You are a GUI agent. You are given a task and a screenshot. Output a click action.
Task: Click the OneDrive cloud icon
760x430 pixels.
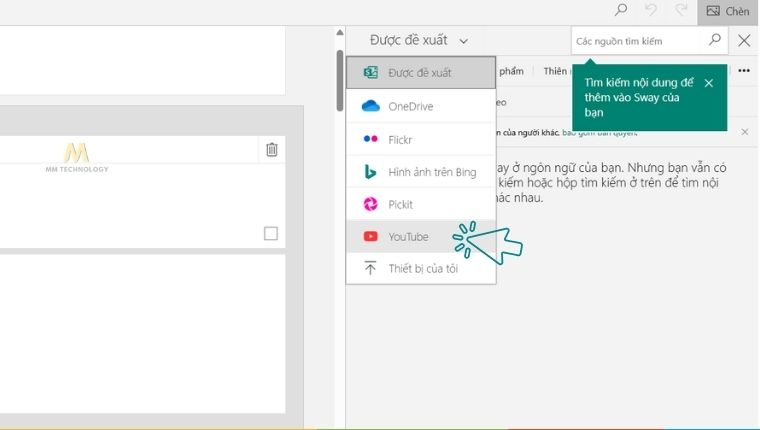[371, 106]
